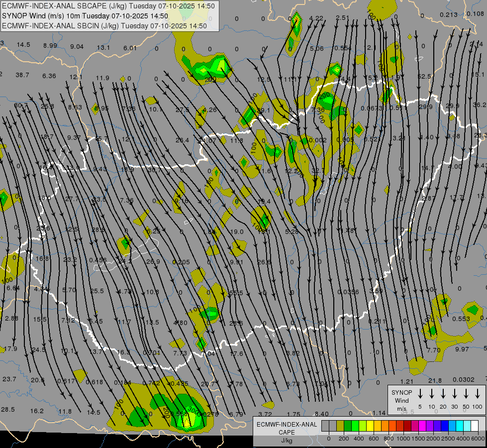Select the 20 m/s wind arrow symbol

click(x=443, y=394)
